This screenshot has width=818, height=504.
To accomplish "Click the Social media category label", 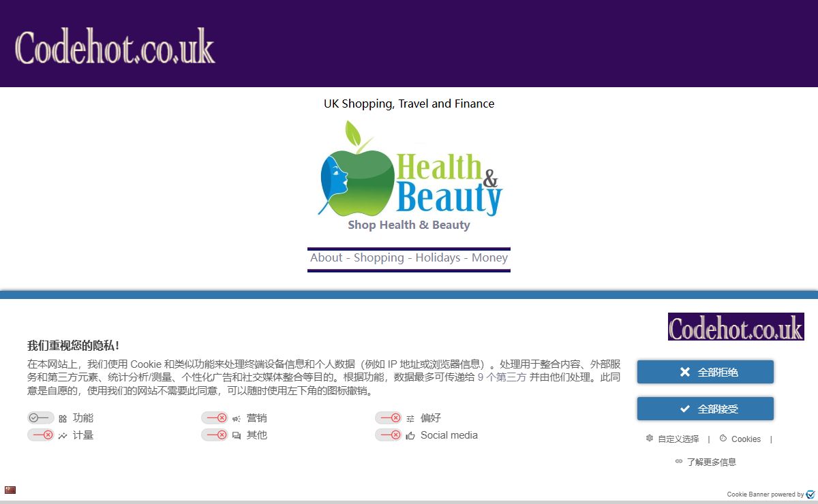I will pos(449,435).
